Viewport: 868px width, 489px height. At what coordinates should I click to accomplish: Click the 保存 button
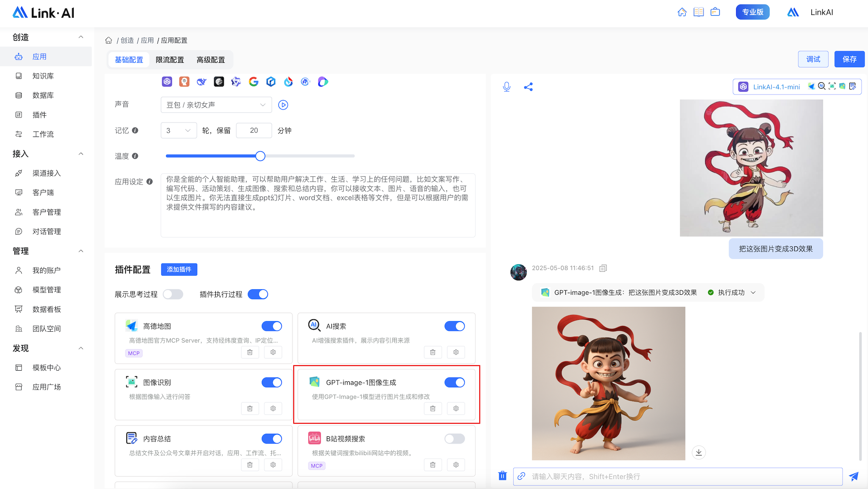[x=849, y=59]
